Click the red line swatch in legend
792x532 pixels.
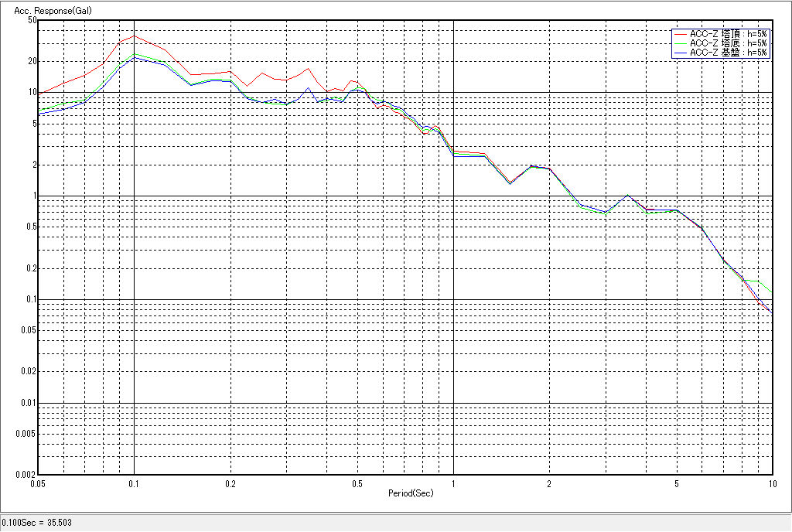coord(680,34)
